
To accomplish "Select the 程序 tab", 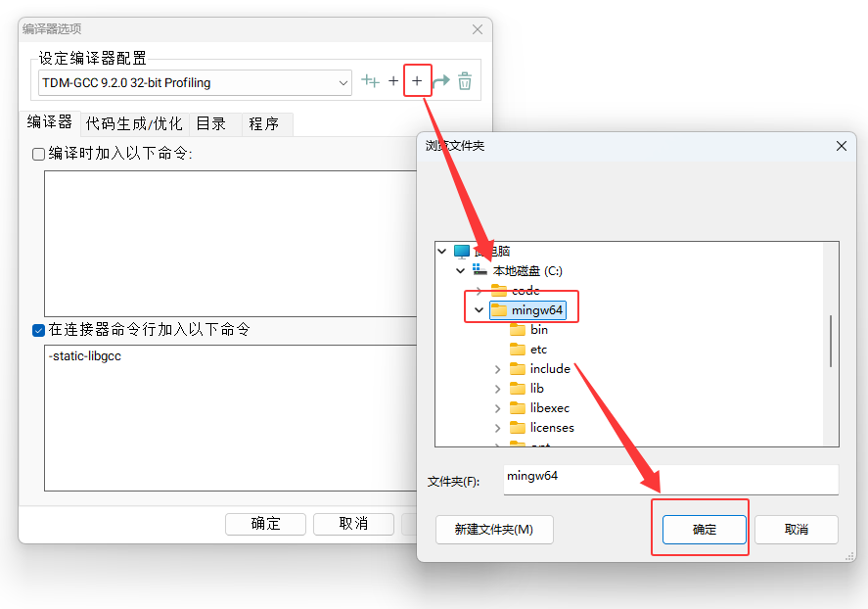I will [x=267, y=124].
